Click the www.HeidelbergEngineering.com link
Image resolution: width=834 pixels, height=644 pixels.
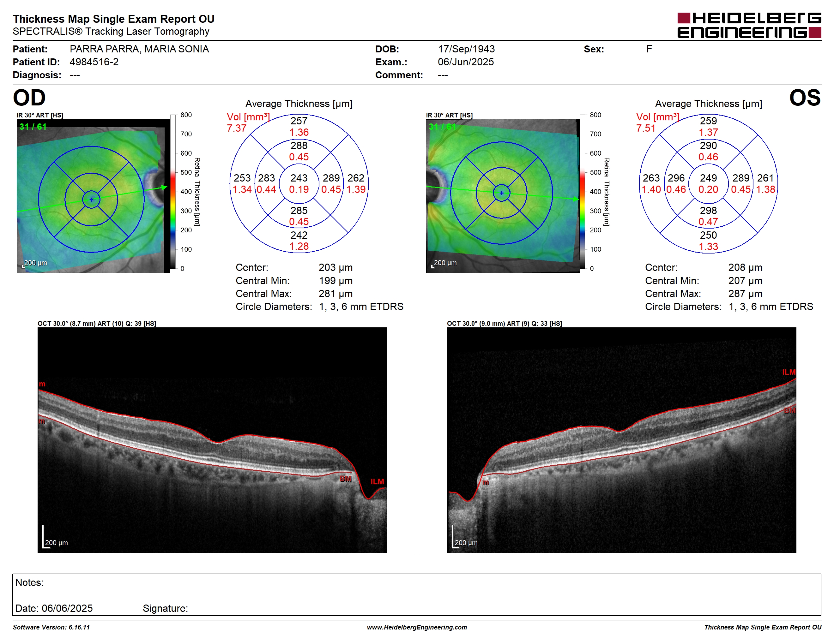coord(417,627)
